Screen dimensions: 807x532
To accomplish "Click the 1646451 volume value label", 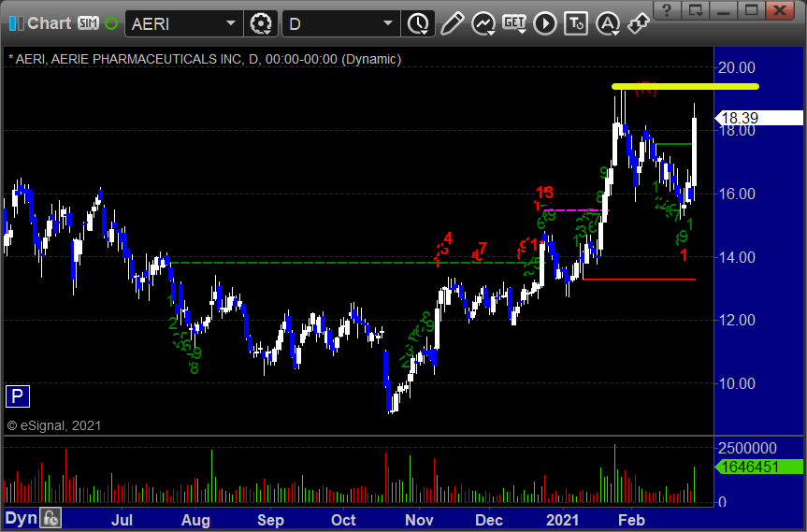I will pyautogui.click(x=759, y=467).
